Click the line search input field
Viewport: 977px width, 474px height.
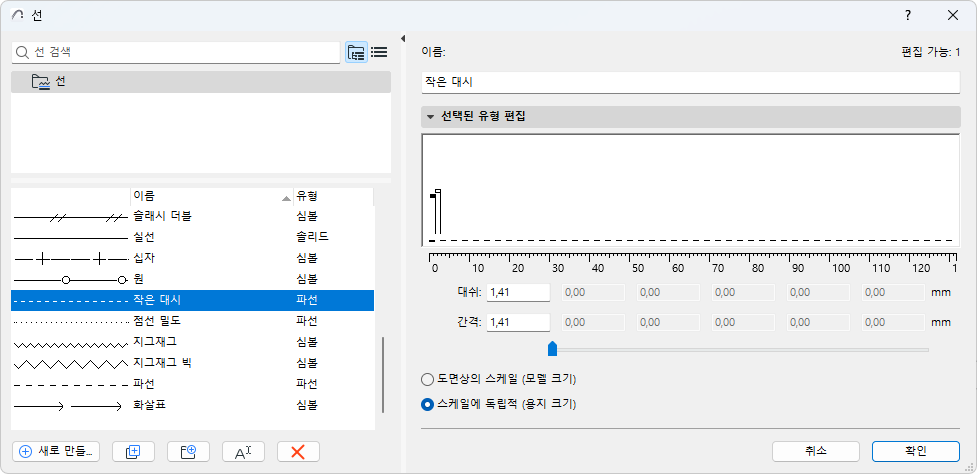(176, 53)
